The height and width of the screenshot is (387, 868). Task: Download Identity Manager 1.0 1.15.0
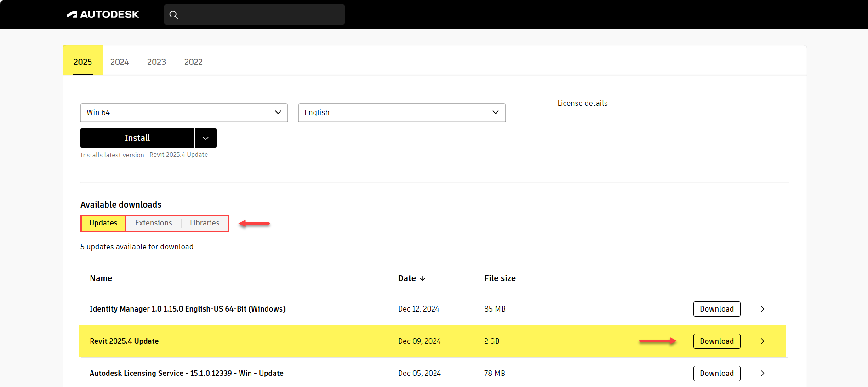click(x=717, y=309)
